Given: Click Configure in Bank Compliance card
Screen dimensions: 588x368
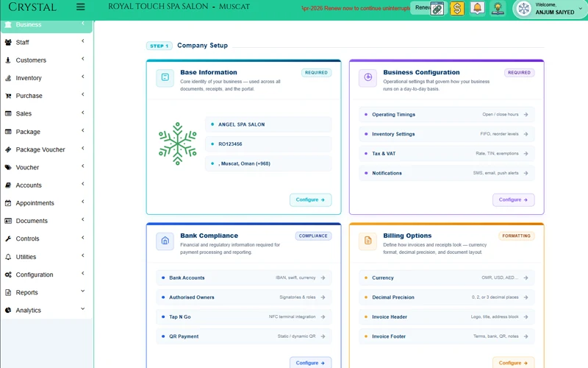Looking at the screenshot, I should click(x=310, y=363).
